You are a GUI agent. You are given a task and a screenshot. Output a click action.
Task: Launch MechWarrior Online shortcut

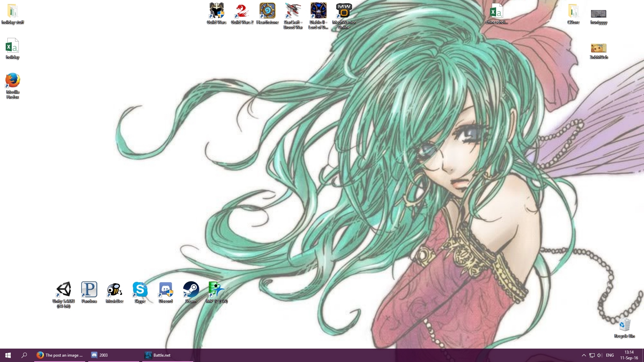point(344,16)
